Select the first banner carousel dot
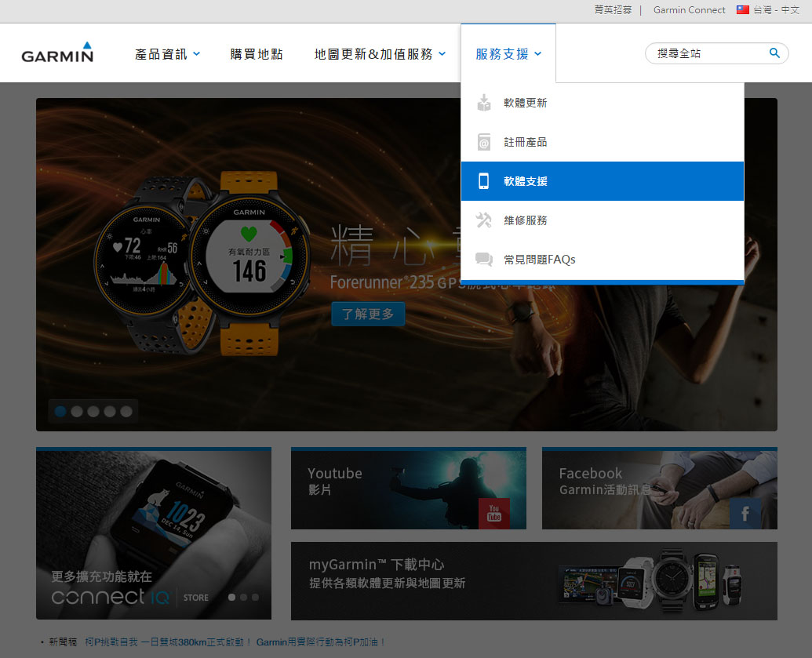Screen dimensions: 812x658 pos(60,411)
